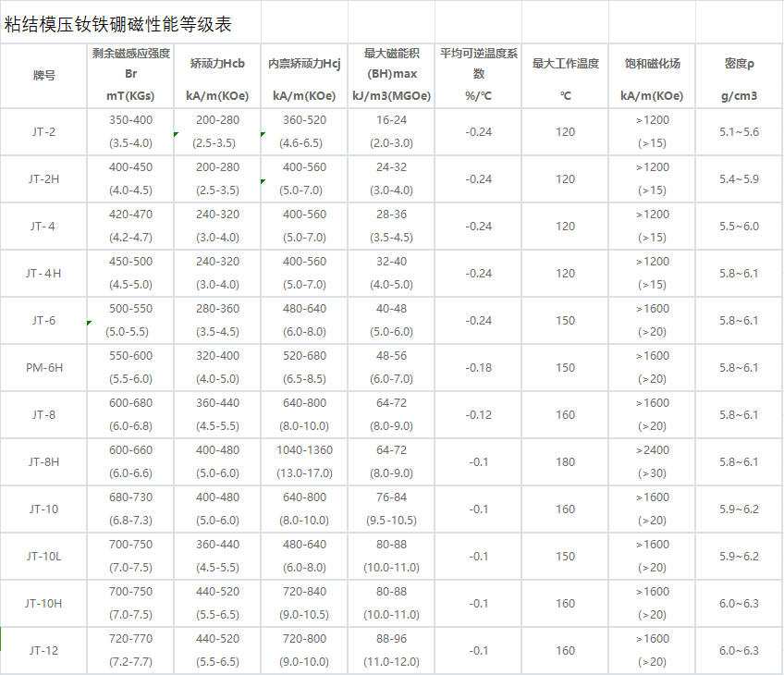
Task: Click the PM-6H grade cell
Action: click(x=44, y=367)
